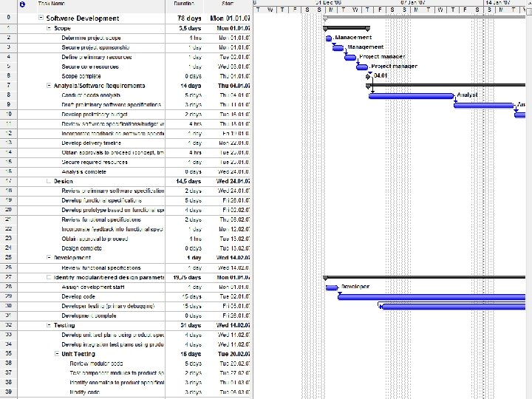This screenshot has height=399, width=532.
Task: Select the Scope complete task name
Action: [x=81, y=76]
